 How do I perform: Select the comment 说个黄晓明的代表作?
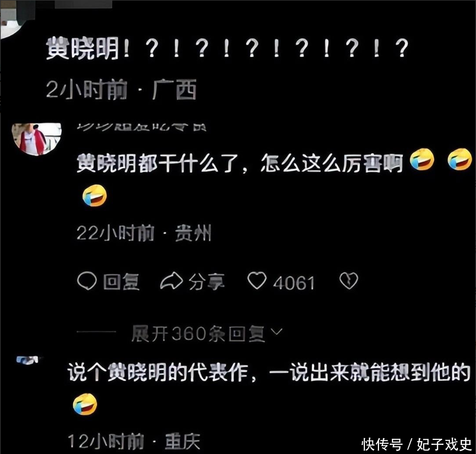(x=269, y=372)
